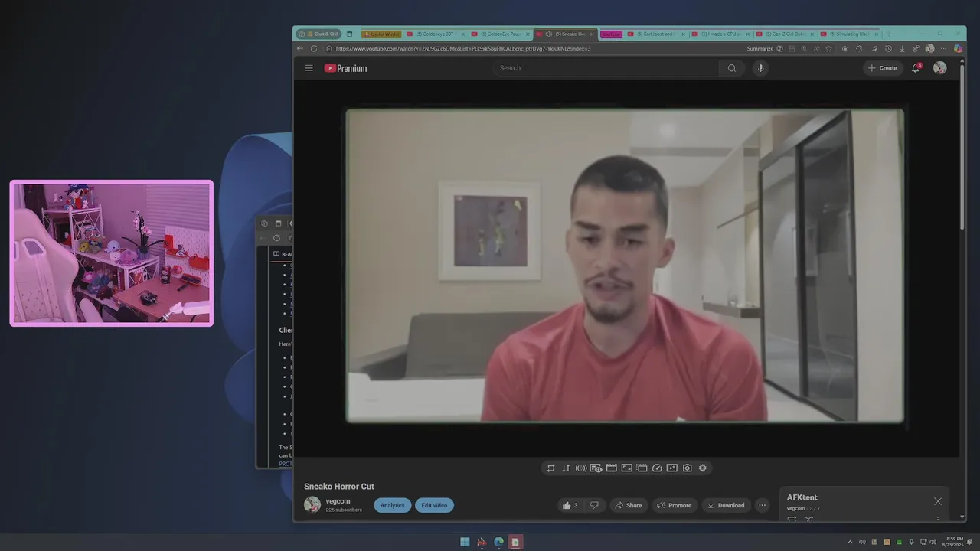Viewport: 980px width, 551px height.
Task: Click the film clapper icon in player toolbar
Action: click(612, 468)
